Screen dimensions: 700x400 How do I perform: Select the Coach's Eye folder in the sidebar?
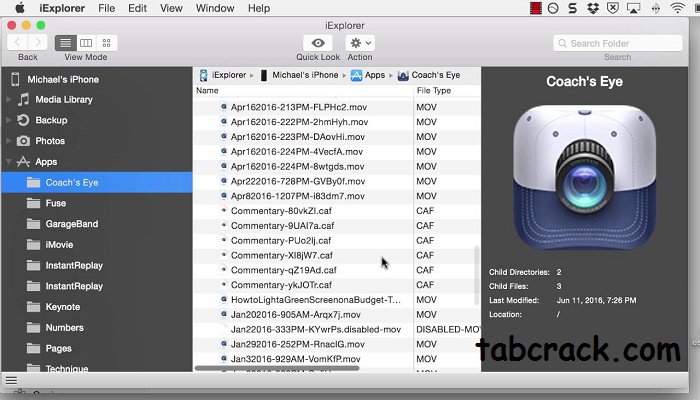[97, 183]
